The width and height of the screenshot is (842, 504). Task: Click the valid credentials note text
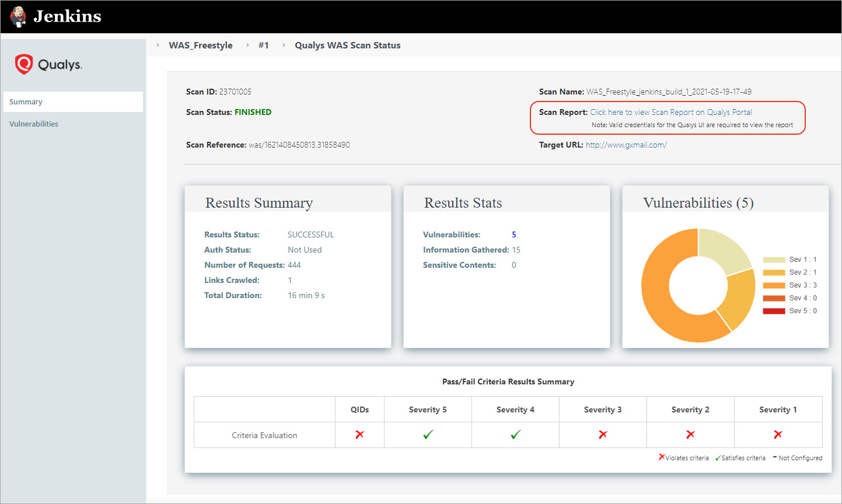click(692, 125)
